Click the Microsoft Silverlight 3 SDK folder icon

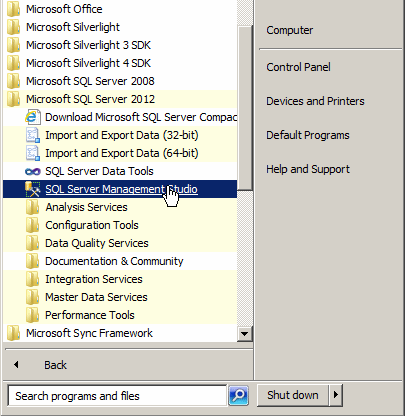pyautogui.click(x=14, y=45)
